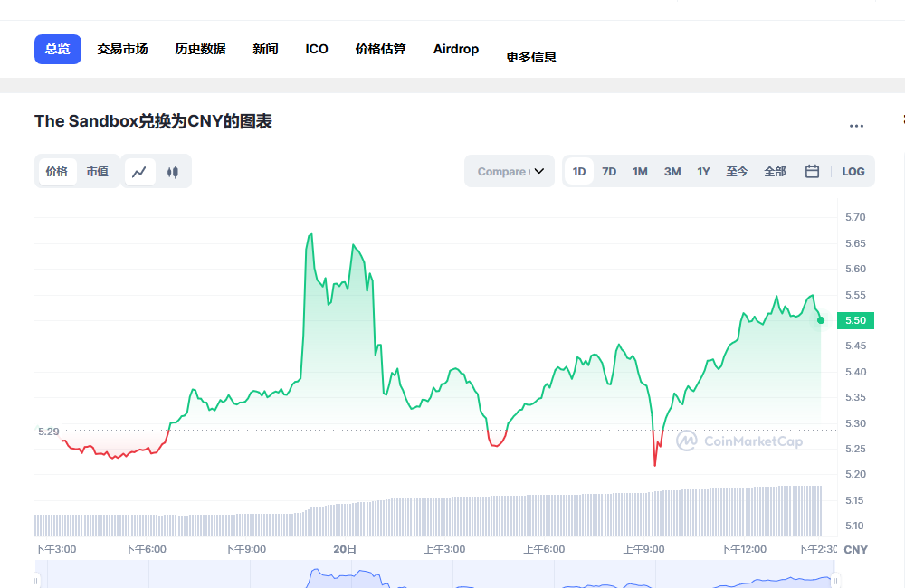Viewport: 905px width, 588px height.
Task: Grab the left range handle of mini chart
Action: (36, 581)
